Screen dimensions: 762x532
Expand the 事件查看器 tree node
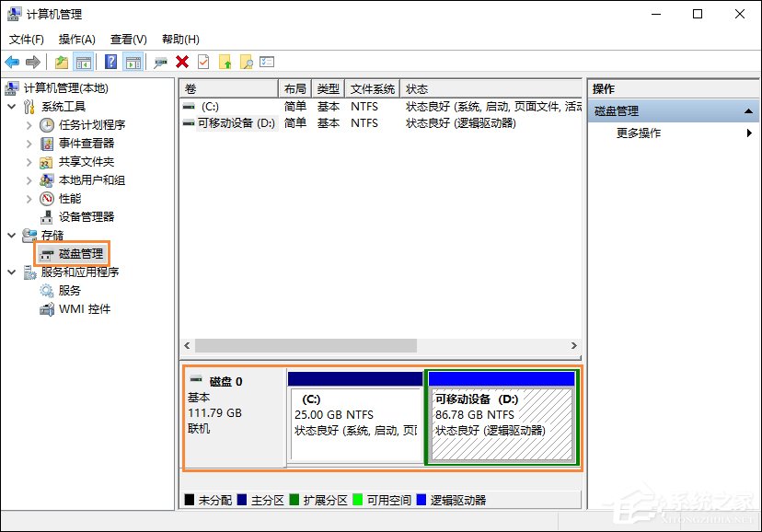(29, 143)
